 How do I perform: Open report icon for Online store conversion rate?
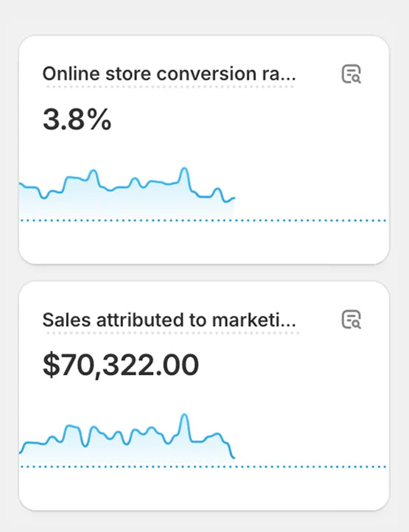[x=351, y=74]
